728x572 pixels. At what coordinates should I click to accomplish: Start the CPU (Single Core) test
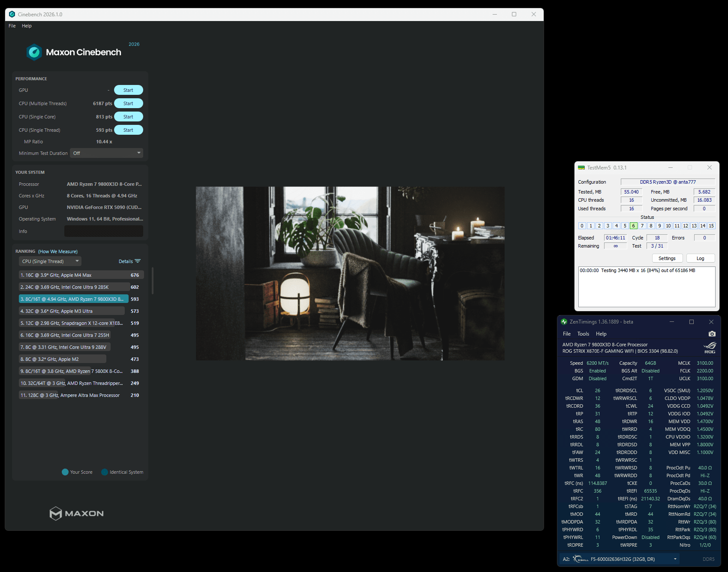pos(129,117)
